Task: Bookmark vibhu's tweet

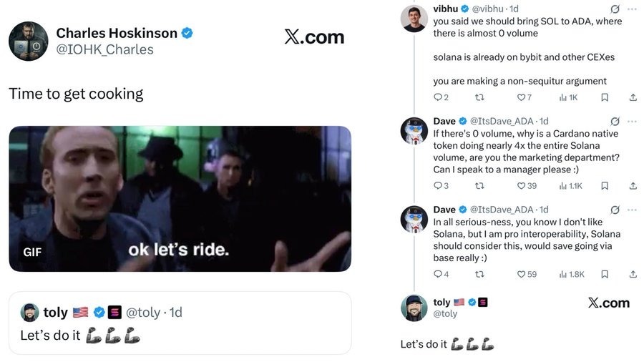Action: [605, 97]
